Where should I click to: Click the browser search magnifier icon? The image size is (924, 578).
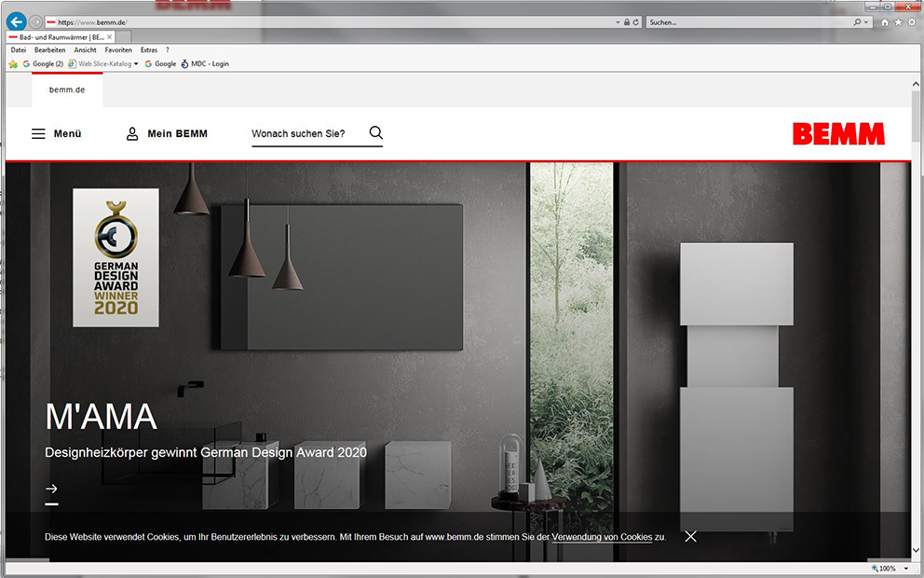pos(858,22)
